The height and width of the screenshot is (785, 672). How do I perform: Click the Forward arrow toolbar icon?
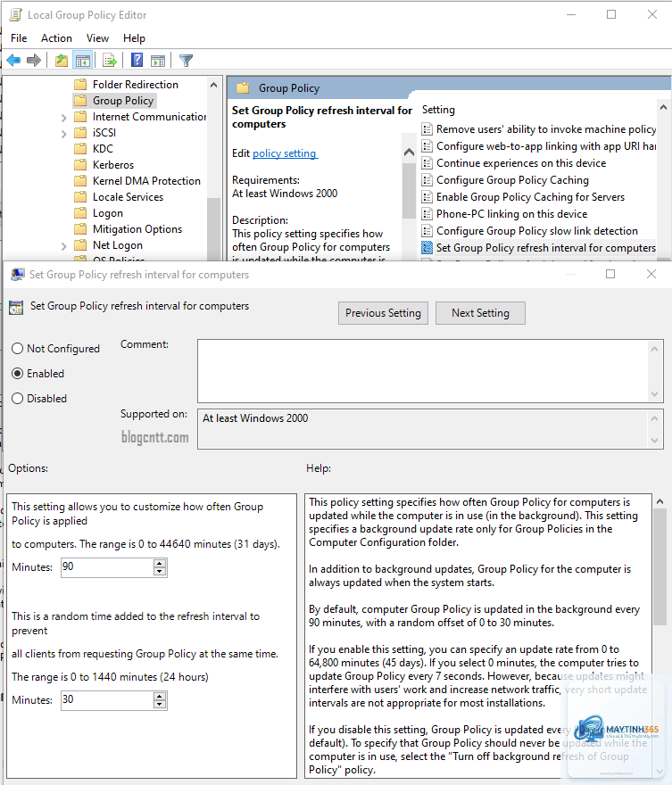click(x=34, y=61)
